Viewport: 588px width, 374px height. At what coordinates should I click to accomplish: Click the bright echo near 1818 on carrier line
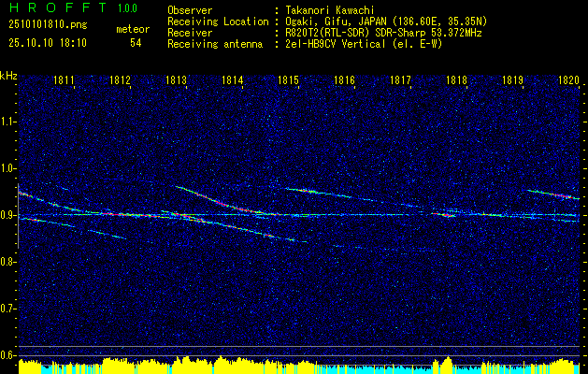click(443, 214)
